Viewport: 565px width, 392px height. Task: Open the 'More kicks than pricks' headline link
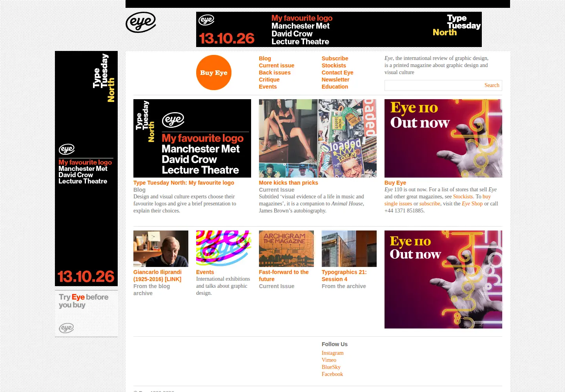[x=288, y=183]
